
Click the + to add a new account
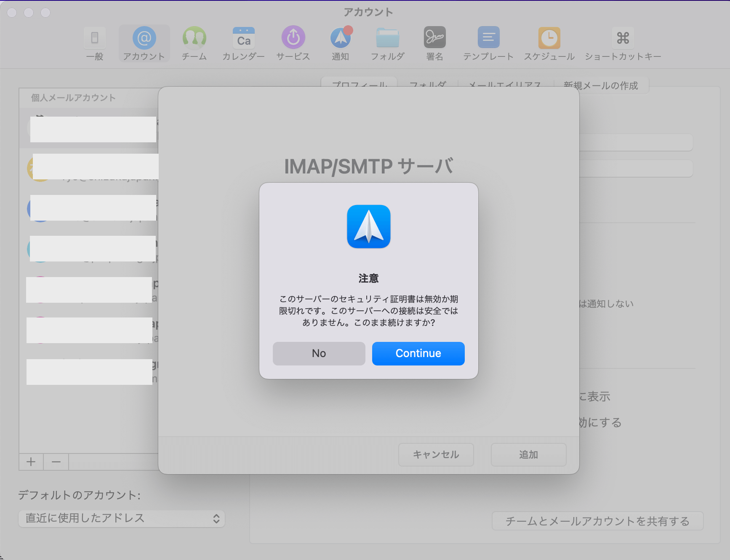pyautogui.click(x=31, y=461)
